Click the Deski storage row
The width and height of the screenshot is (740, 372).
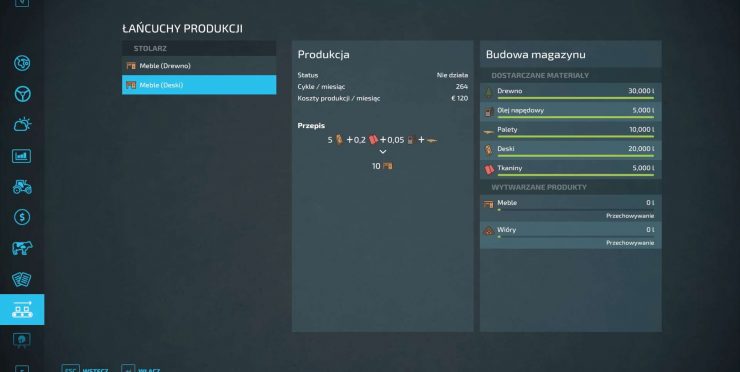(x=571, y=150)
